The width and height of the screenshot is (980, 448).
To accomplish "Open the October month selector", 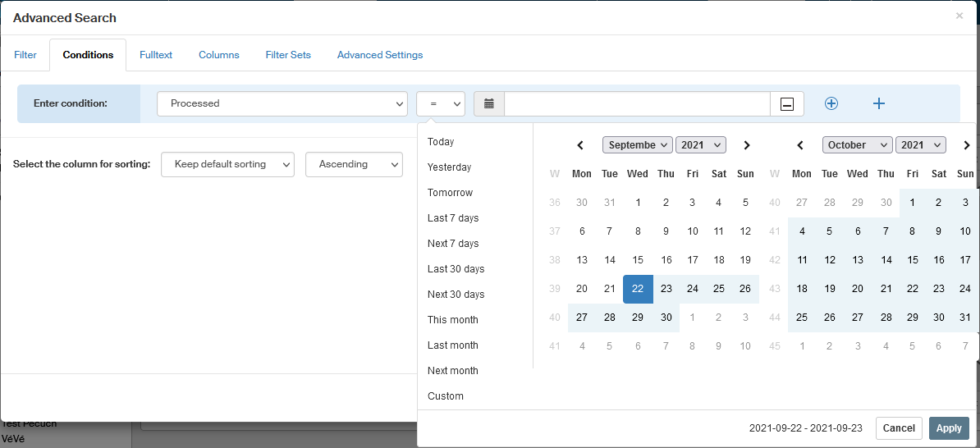I will pos(857,145).
